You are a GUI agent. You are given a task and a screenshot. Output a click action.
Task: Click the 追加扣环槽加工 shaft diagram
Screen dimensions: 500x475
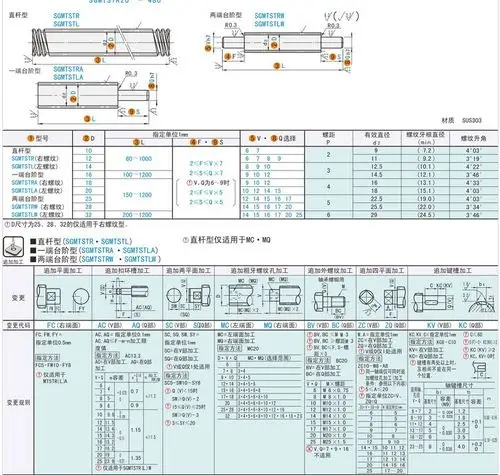tap(127, 297)
